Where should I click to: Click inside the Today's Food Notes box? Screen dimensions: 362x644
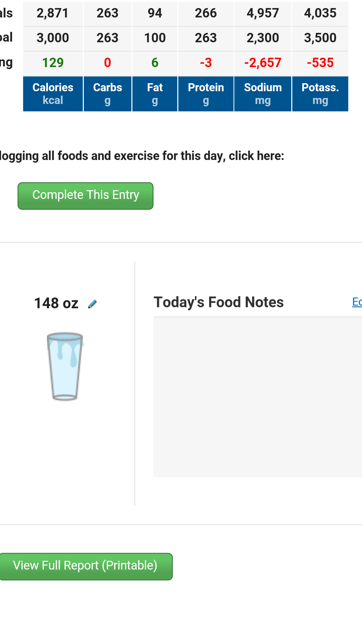257,397
